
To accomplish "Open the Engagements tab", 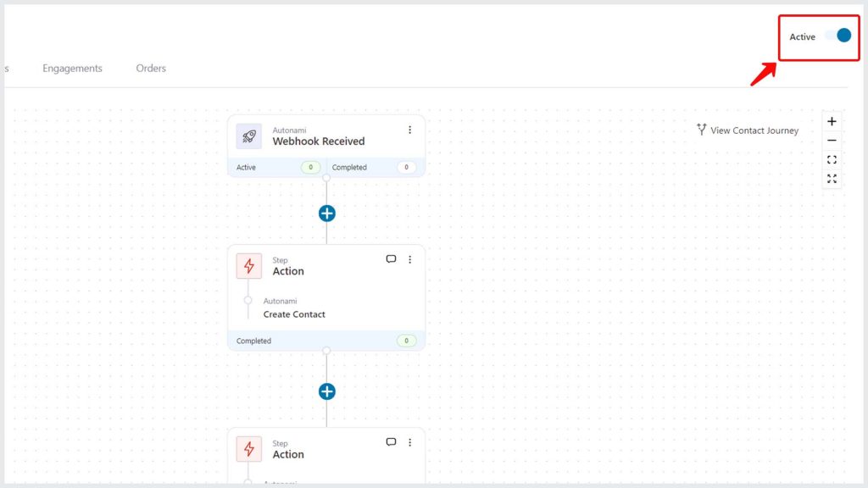I will [x=73, y=68].
